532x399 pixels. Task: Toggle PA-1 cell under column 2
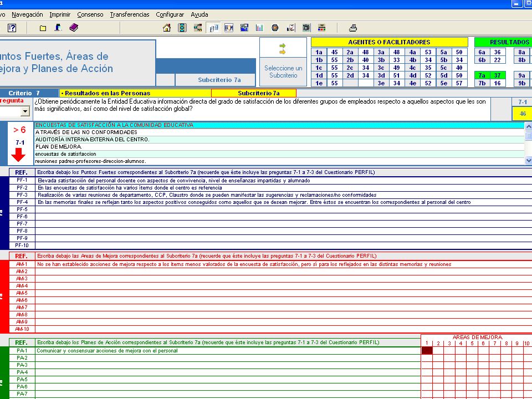pos(438,350)
